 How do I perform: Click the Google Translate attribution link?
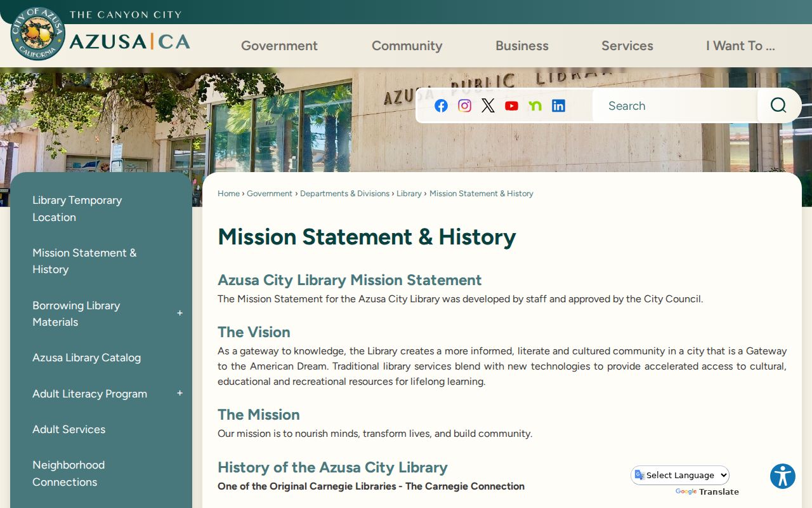pos(707,491)
